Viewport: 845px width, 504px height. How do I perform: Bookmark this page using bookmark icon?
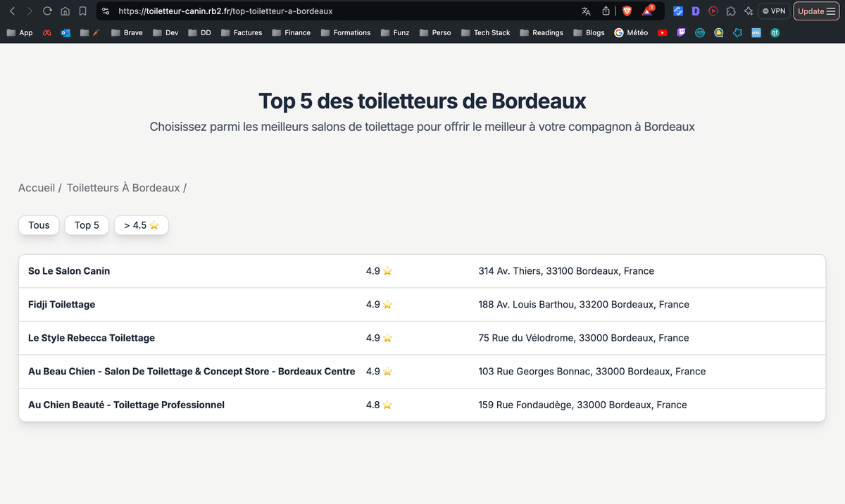[x=83, y=11]
